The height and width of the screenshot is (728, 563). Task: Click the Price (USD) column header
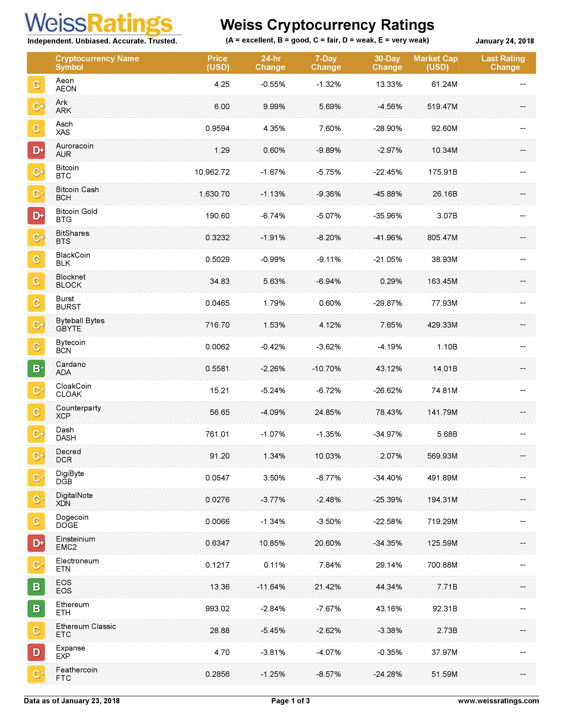(217, 63)
